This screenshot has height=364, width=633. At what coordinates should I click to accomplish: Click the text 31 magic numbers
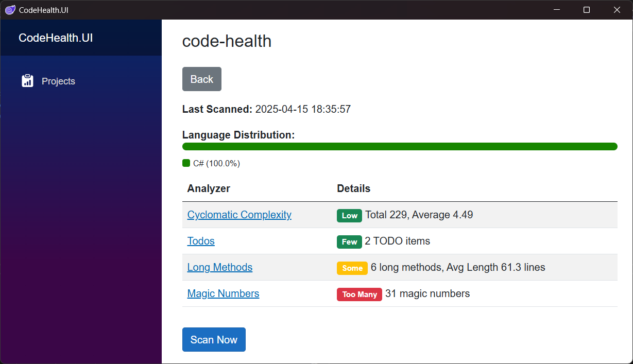[x=427, y=293]
